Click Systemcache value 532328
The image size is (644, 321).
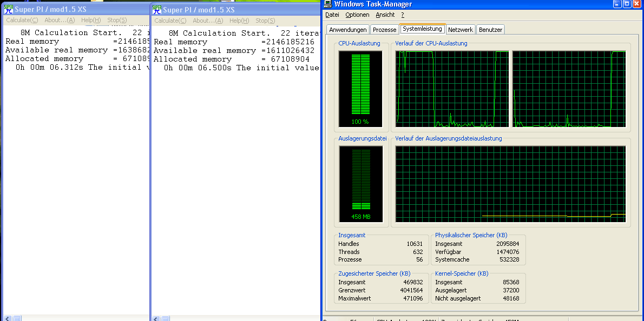(x=509, y=259)
